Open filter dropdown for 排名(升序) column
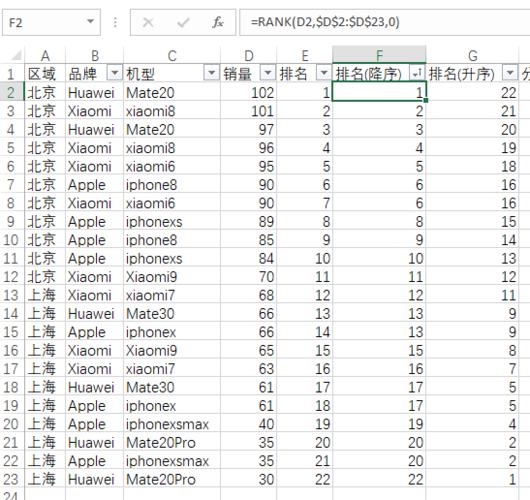The width and height of the screenshot is (530, 500). tap(510, 73)
